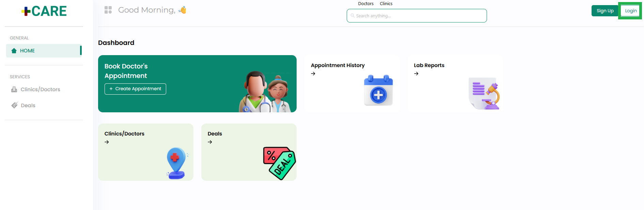Click the Create Appointment button
This screenshot has height=210, width=644.
(135, 89)
